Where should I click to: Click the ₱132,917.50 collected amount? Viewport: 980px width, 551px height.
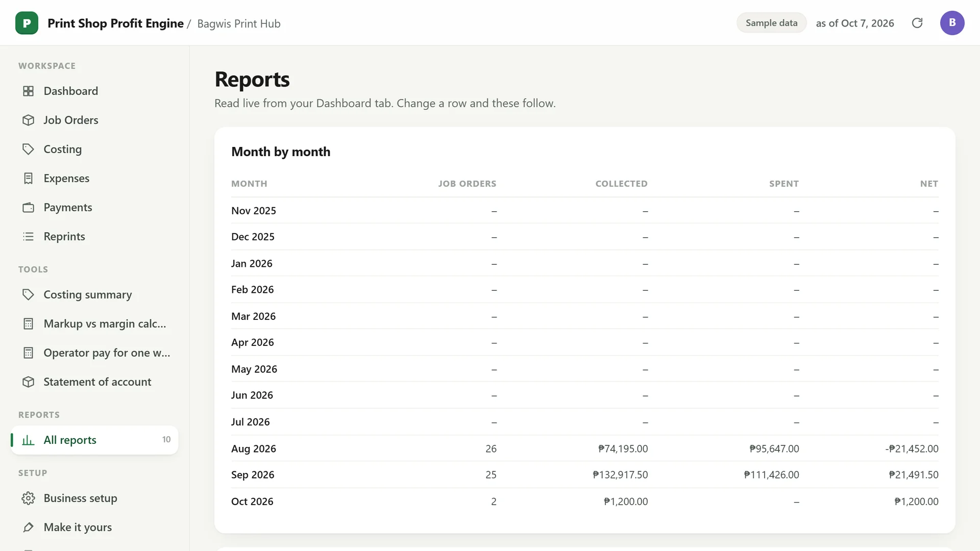tap(620, 475)
